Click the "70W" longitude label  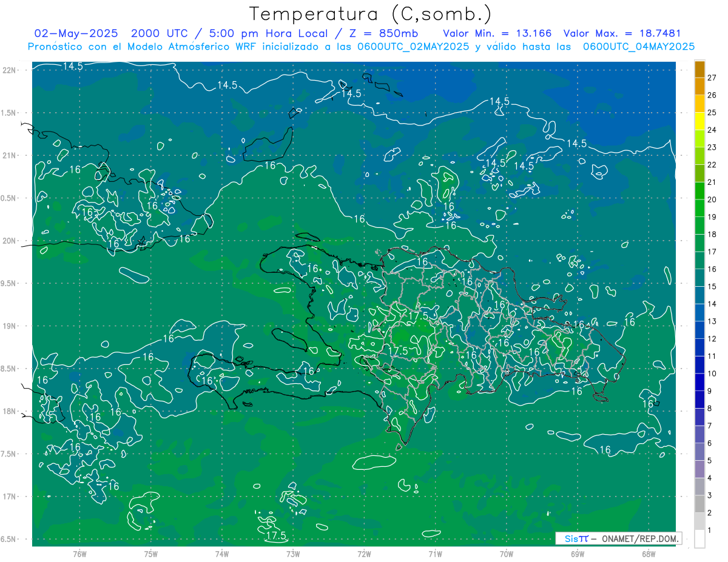pos(507,554)
